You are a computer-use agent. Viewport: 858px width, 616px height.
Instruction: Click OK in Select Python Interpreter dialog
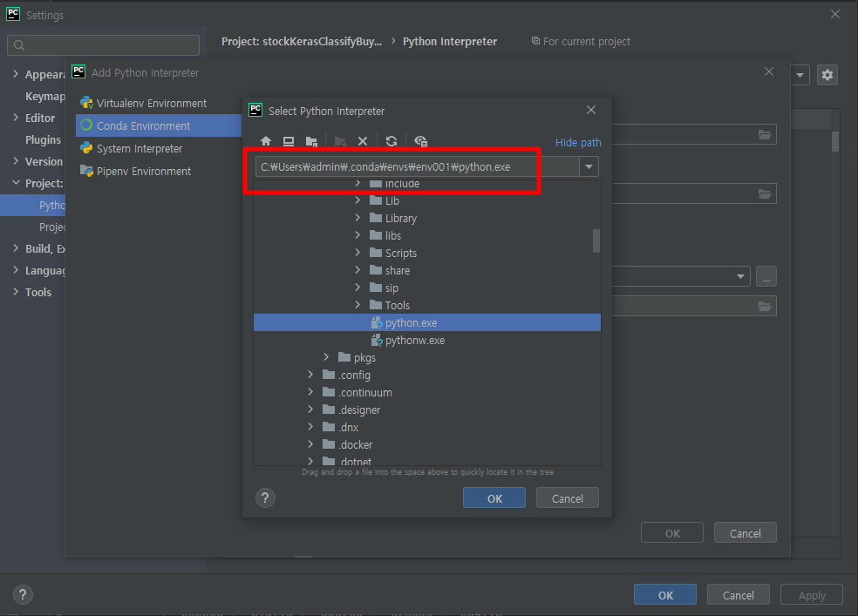494,498
